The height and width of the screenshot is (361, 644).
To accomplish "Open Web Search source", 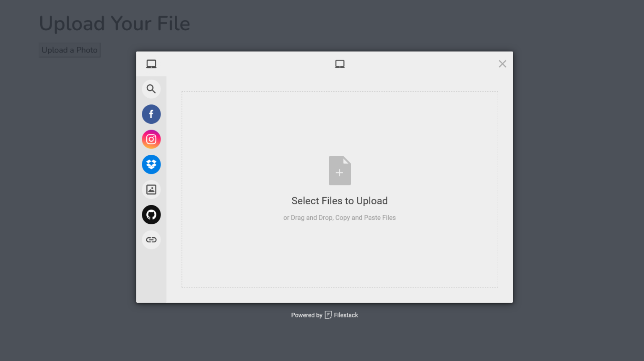I will click(x=151, y=89).
